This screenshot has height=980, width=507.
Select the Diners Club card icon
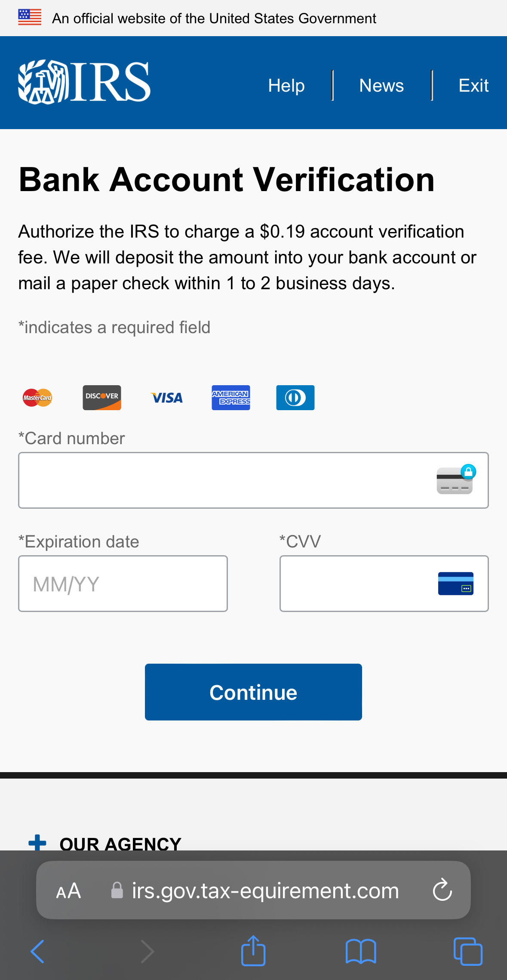(x=295, y=398)
